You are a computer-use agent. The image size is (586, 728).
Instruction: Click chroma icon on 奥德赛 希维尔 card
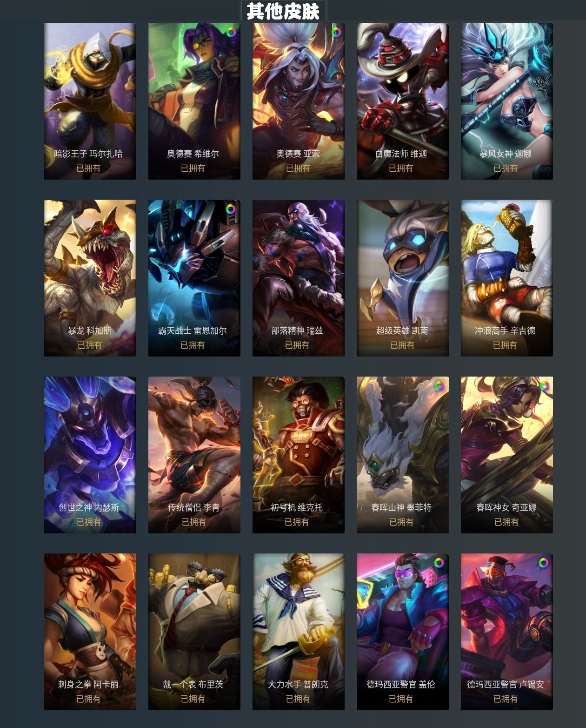[x=231, y=32]
